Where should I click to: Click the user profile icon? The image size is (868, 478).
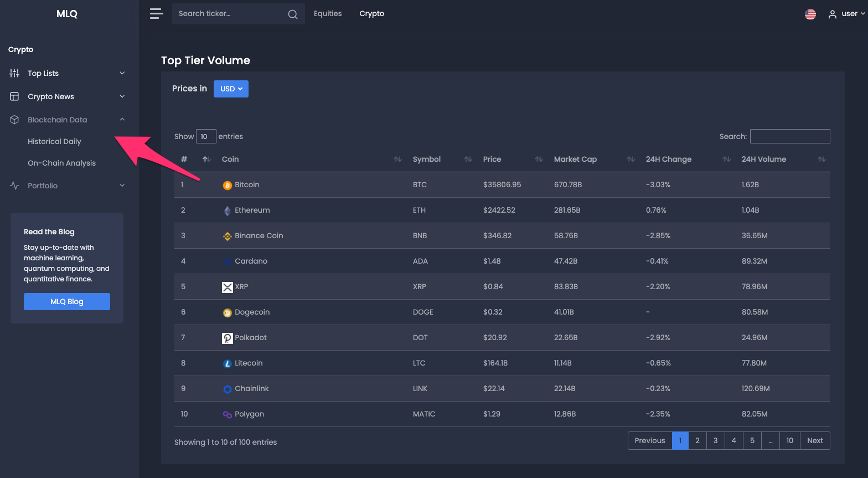(x=832, y=14)
